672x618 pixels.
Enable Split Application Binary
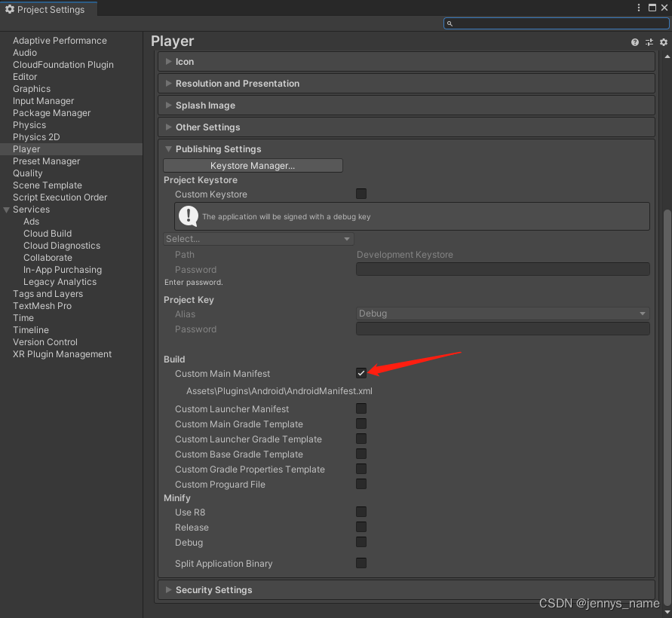tap(361, 563)
